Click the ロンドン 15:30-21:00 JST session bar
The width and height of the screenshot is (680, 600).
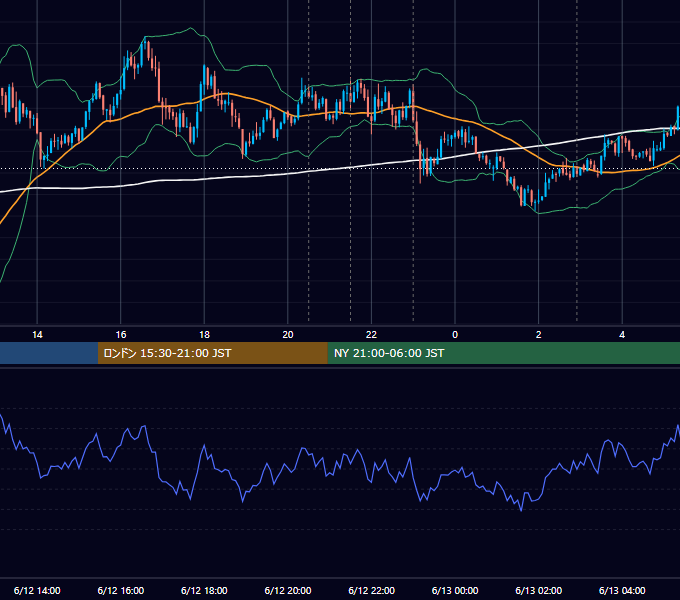212,353
